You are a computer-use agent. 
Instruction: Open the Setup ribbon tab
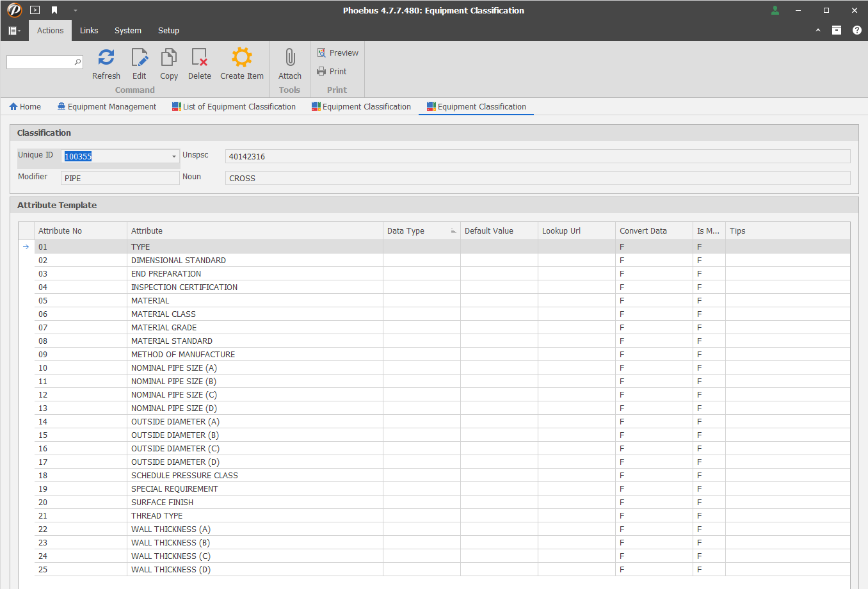click(x=168, y=31)
